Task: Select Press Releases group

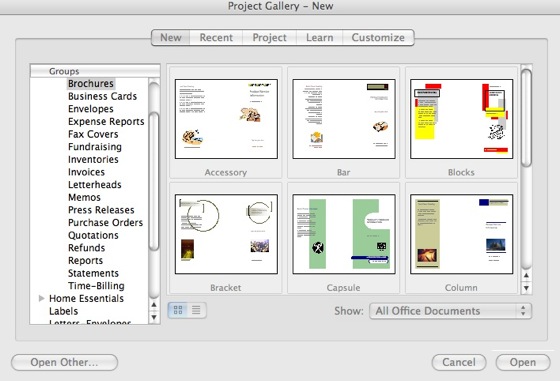Action: 101,210
